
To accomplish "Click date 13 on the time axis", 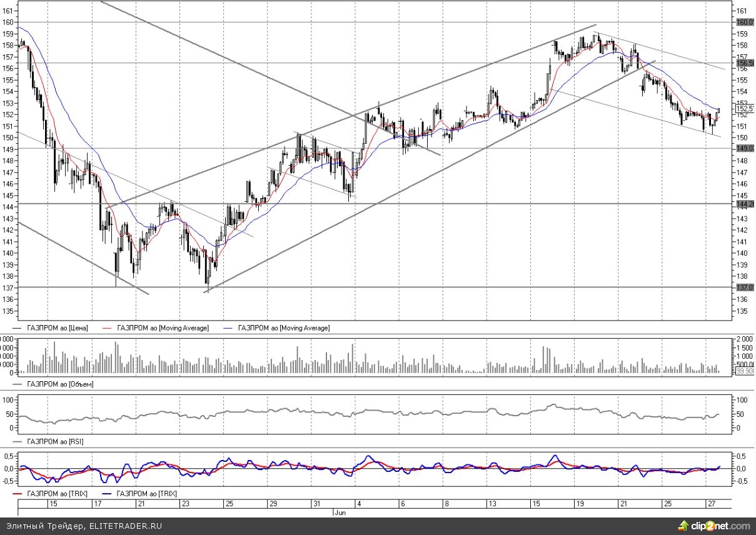I will 492,503.
